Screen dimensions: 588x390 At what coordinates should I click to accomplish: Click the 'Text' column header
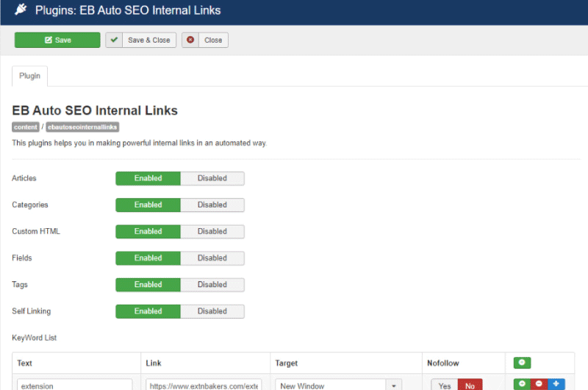(x=24, y=363)
